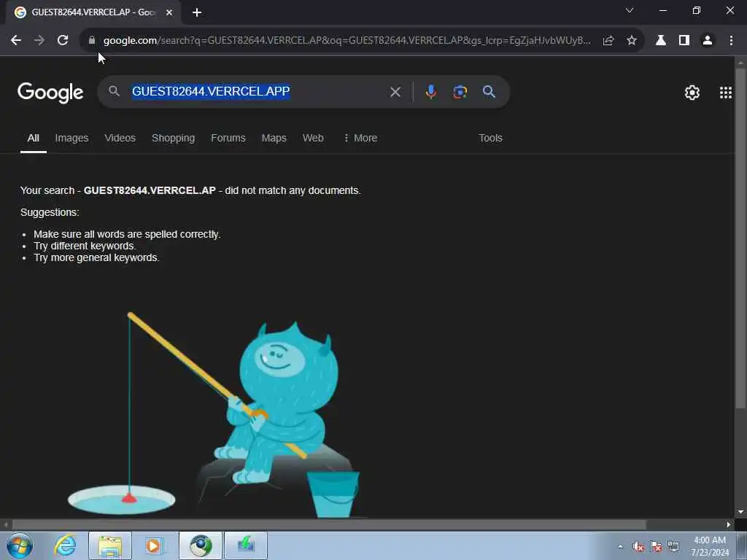Switch to the Web results tab
The image size is (747, 560).
pos(313,138)
